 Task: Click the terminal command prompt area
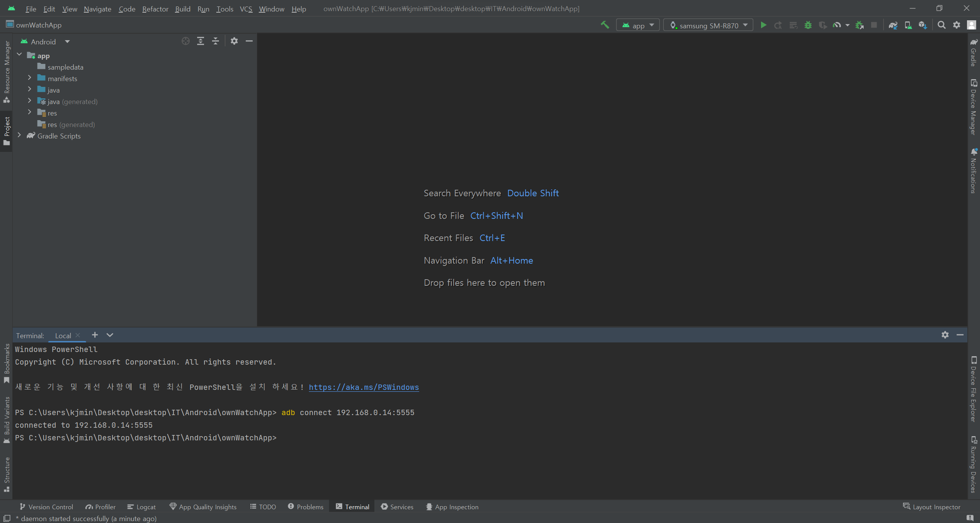pos(345,438)
